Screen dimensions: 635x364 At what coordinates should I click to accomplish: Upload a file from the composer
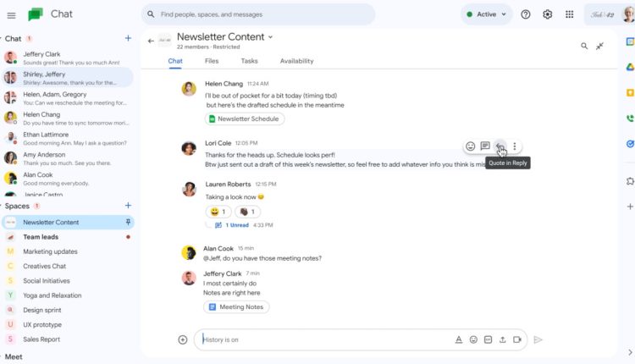coord(503,339)
